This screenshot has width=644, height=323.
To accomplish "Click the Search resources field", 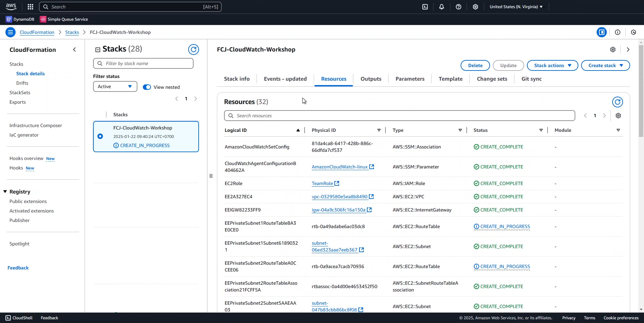I will pyautogui.click(x=399, y=116).
